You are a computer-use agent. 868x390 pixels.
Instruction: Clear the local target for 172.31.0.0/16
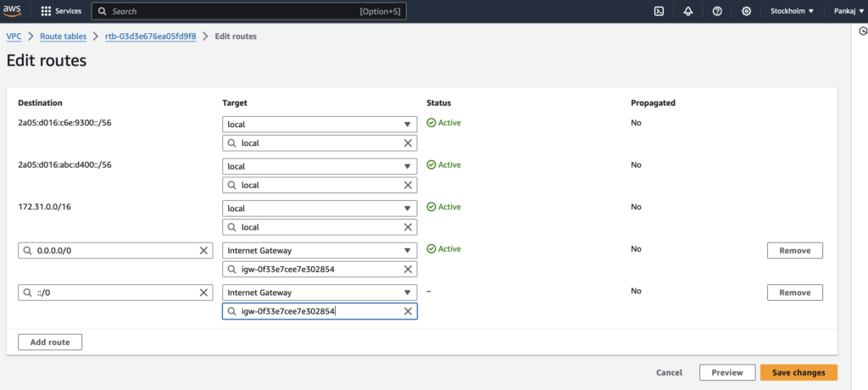click(408, 227)
